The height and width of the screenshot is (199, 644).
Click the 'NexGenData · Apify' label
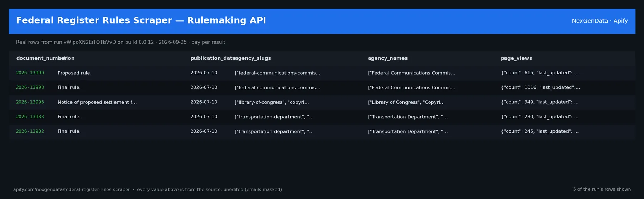point(600,21)
